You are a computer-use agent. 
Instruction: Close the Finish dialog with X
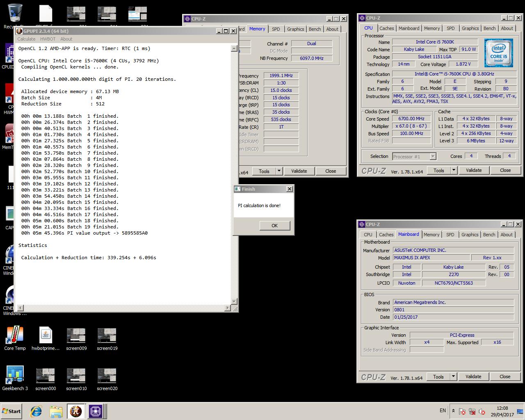(x=290, y=189)
